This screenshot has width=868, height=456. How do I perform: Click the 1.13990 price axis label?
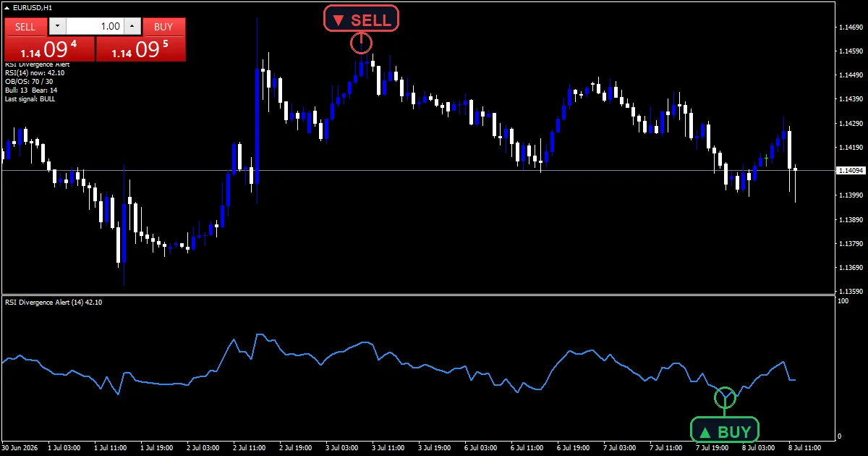851,195
